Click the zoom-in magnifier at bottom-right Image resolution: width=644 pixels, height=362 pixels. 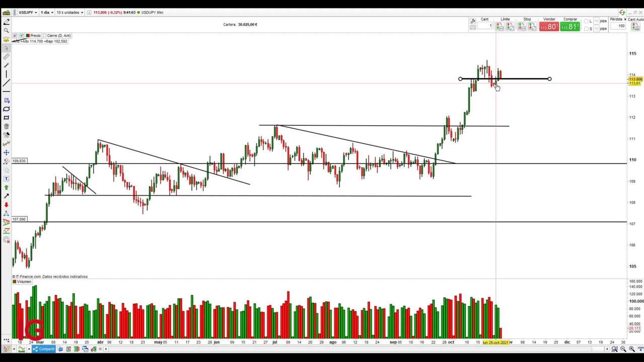631,348
